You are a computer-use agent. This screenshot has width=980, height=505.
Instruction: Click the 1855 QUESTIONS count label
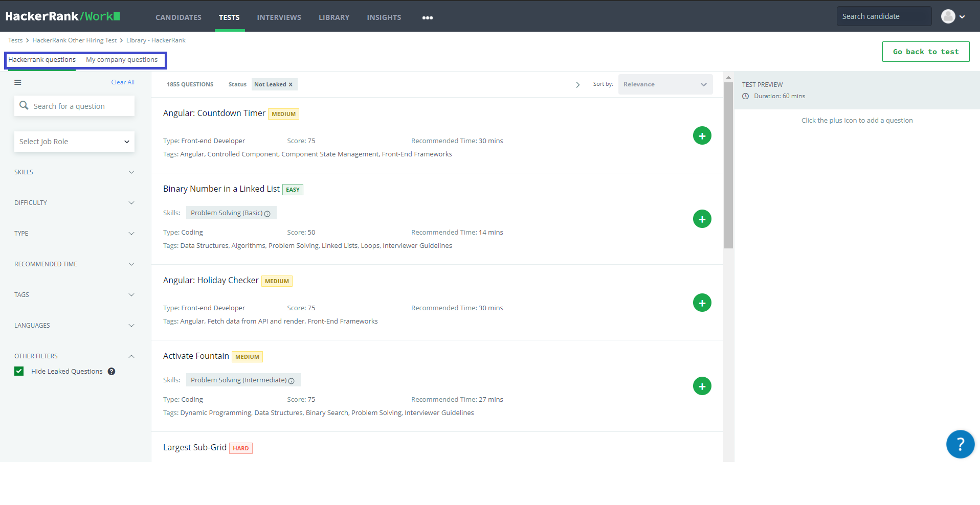pos(190,85)
